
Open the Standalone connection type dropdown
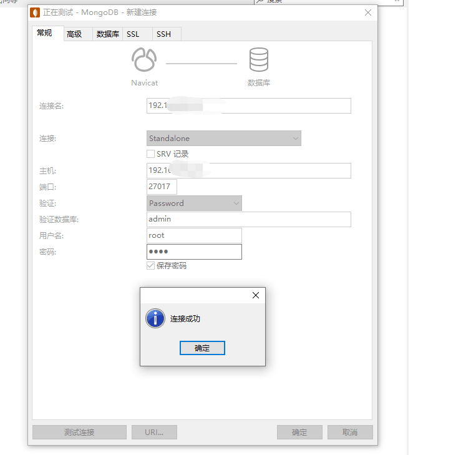(223, 139)
